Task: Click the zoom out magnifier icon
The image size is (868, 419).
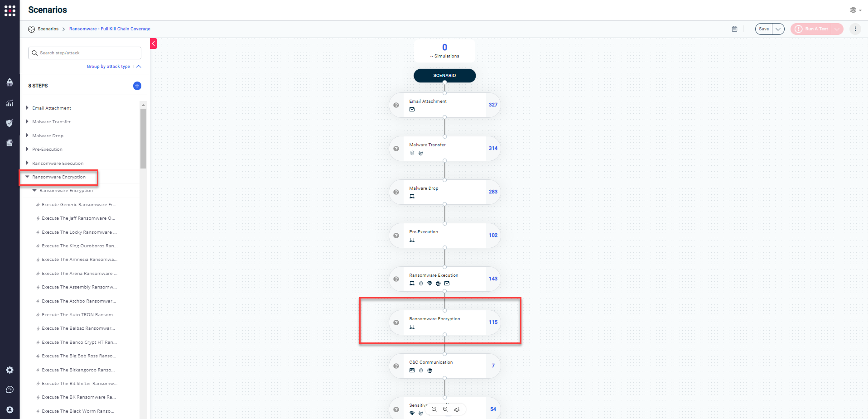Action: pos(434,409)
